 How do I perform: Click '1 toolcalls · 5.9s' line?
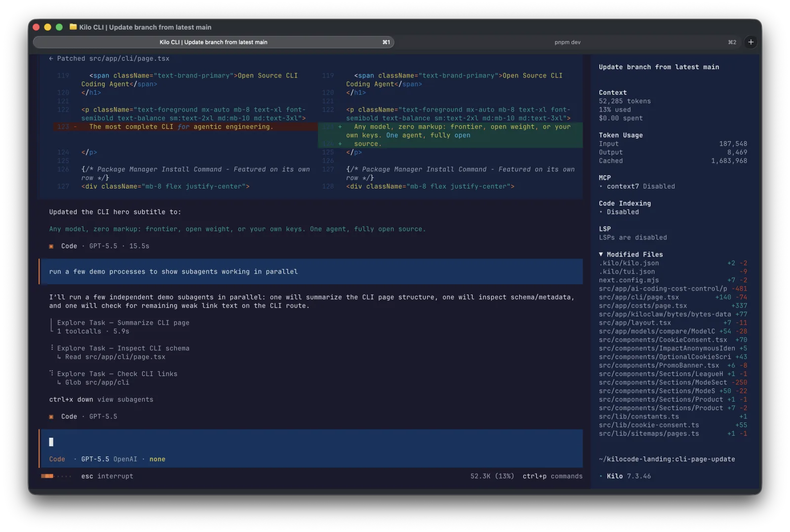coord(93,332)
